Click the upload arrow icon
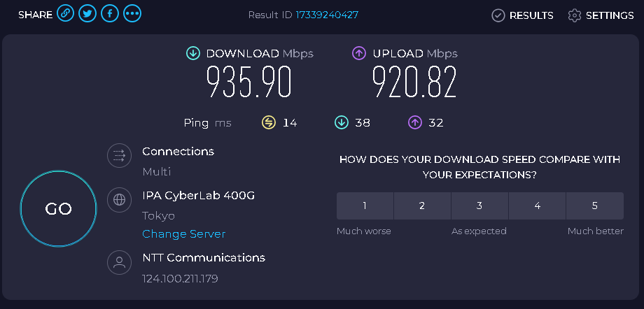Screen dimensions: 644x309 [359, 53]
